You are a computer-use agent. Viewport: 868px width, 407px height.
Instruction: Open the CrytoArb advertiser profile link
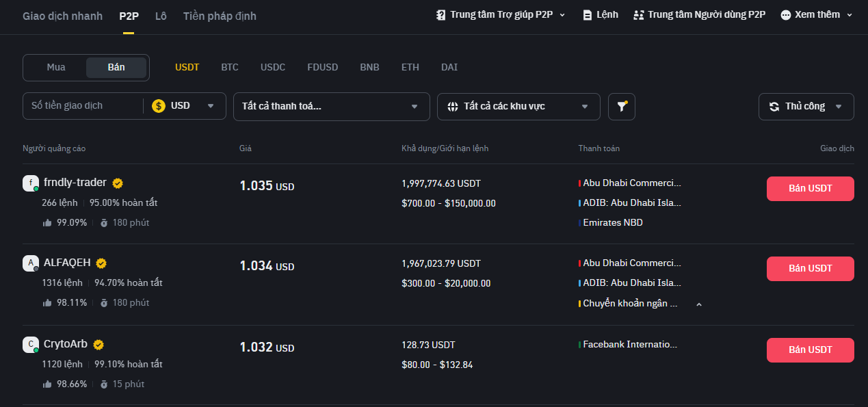pos(65,344)
